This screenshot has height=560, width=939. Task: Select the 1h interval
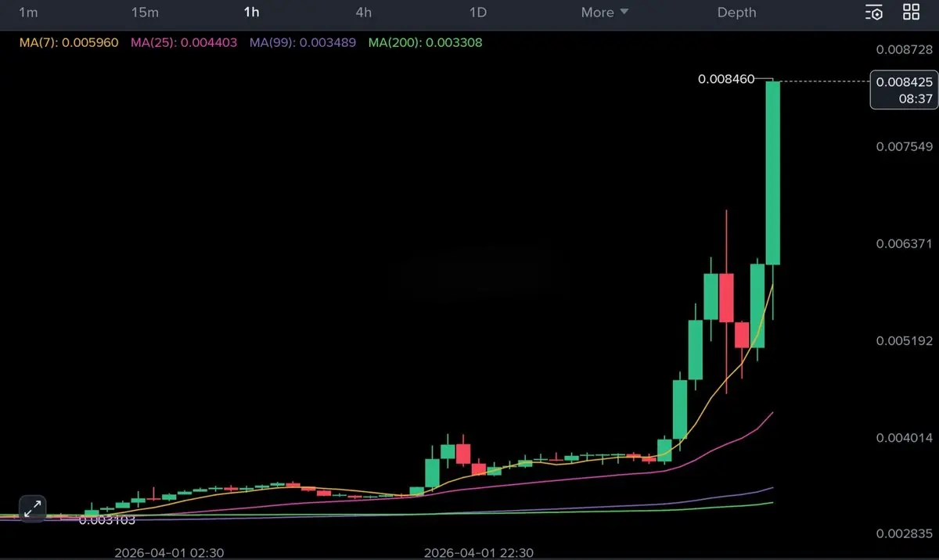(251, 12)
